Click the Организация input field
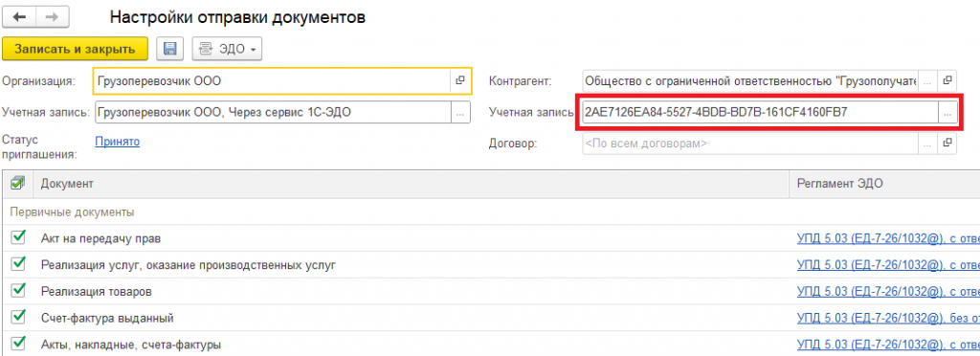The image size is (980, 356). click(x=272, y=80)
